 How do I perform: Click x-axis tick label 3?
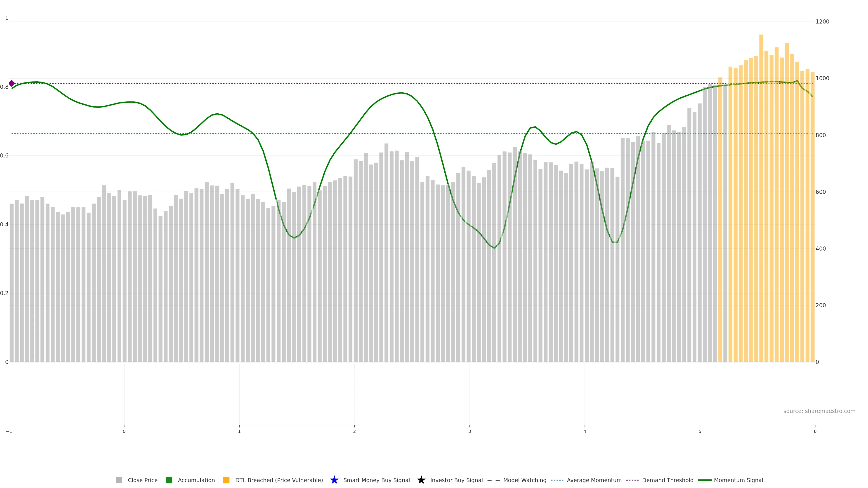coord(469,432)
